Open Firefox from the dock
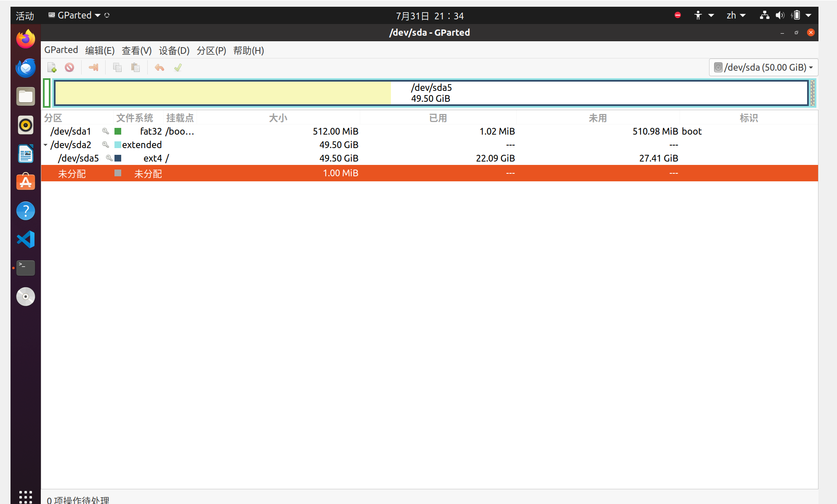Image resolution: width=837 pixels, height=504 pixels. [x=26, y=39]
